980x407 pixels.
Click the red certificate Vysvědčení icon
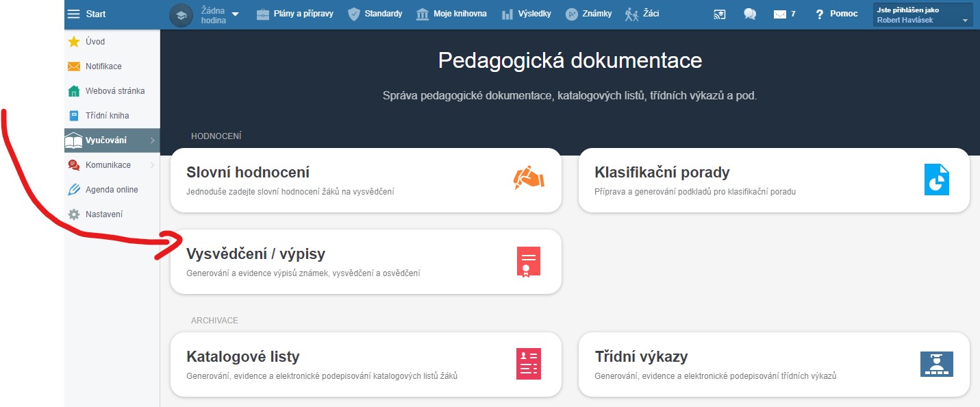528,262
